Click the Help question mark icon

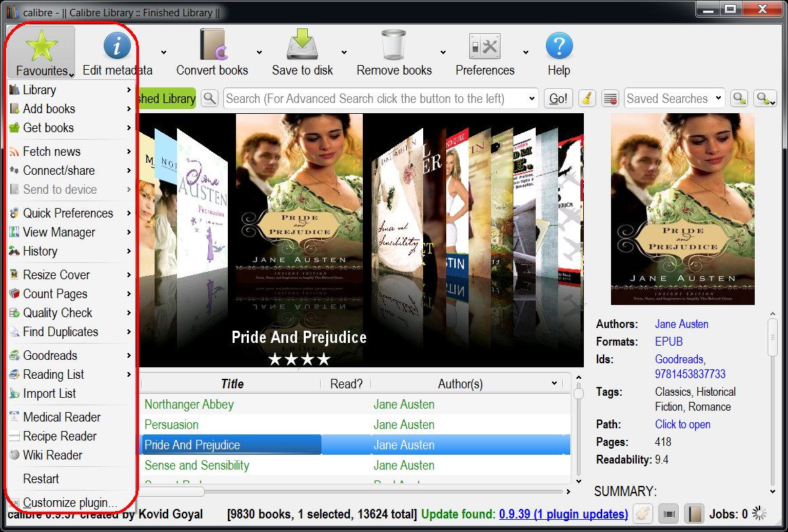(x=559, y=45)
